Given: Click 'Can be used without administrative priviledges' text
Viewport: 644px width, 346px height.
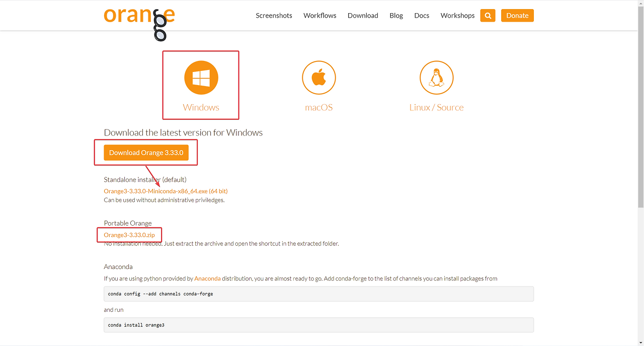Looking at the screenshot, I should [x=164, y=200].
